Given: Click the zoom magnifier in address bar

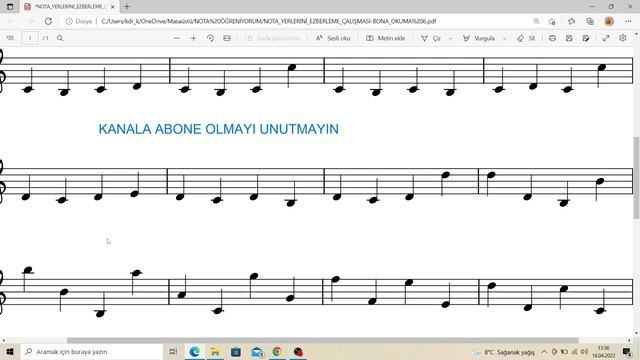Looking at the screenshot, I should tap(536, 21).
